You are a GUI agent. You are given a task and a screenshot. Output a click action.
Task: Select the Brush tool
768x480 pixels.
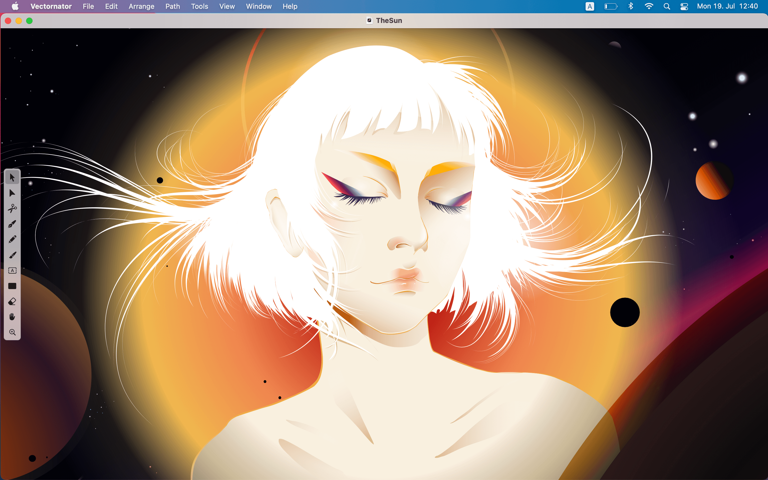12,255
